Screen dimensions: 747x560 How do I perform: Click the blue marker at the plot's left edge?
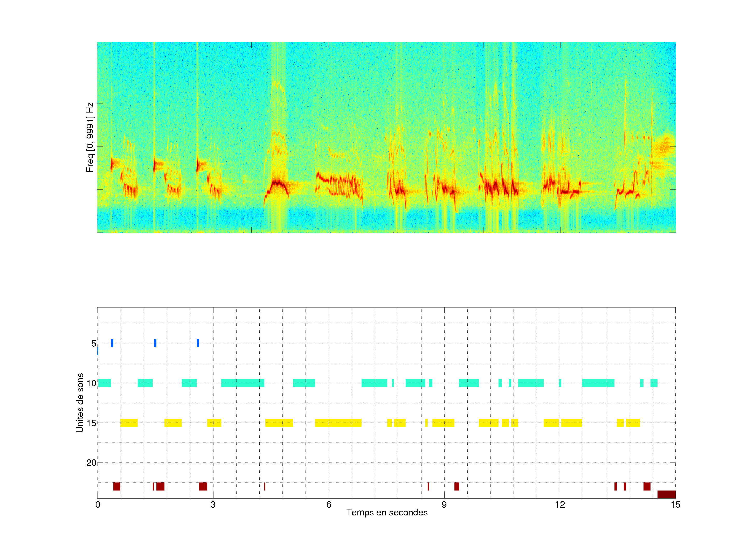pyautogui.click(x=98, y=351)
